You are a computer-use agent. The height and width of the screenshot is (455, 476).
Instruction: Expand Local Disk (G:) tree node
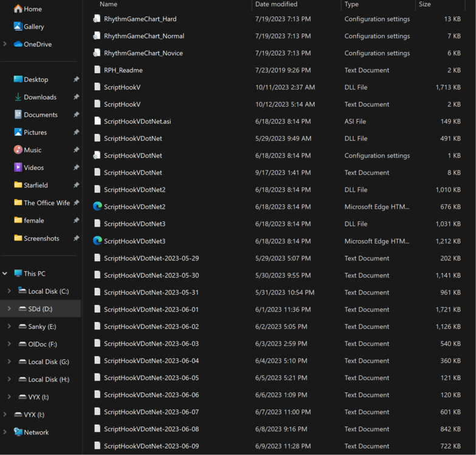9,362
